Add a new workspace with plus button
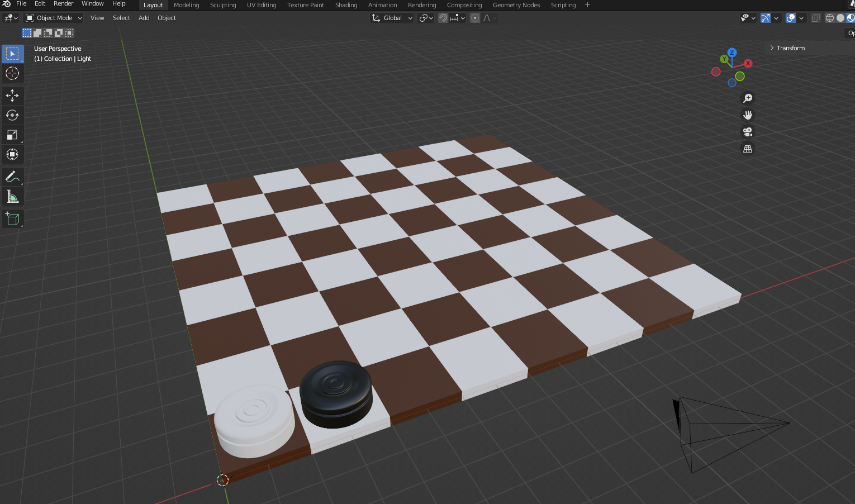The width and height of the screenshot is (855, 504). click(587, 5)
